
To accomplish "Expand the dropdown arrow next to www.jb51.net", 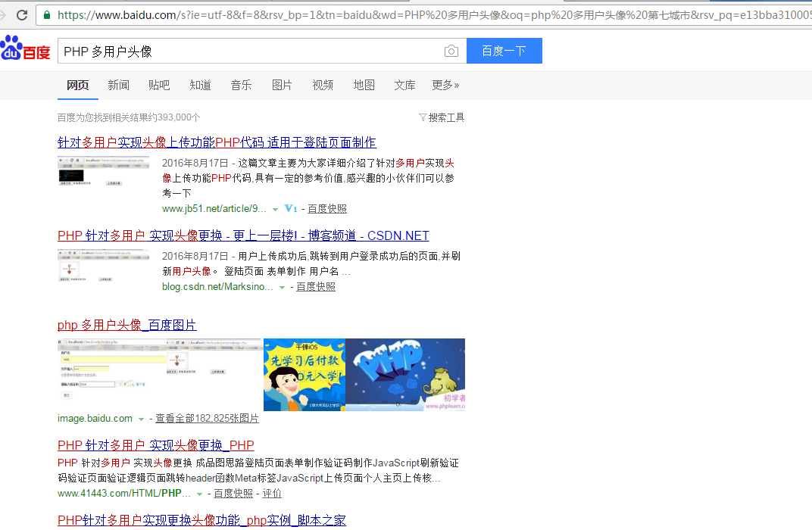I will (x=275, y=209).
